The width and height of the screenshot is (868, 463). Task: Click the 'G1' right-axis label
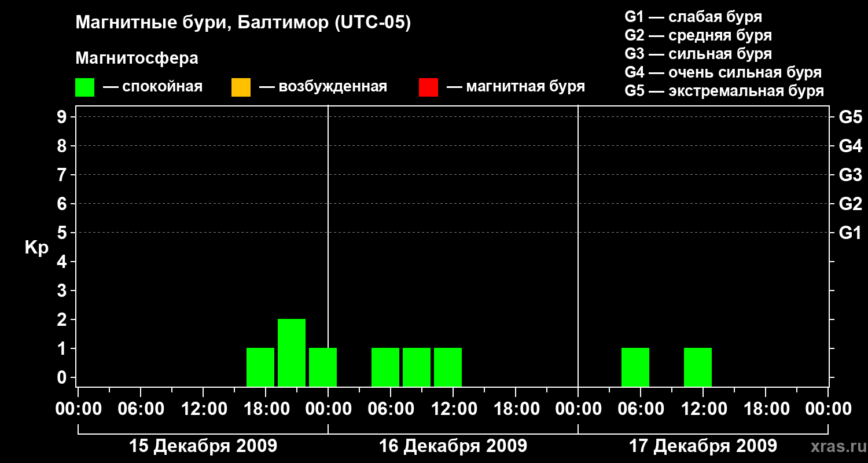[850, 233]
